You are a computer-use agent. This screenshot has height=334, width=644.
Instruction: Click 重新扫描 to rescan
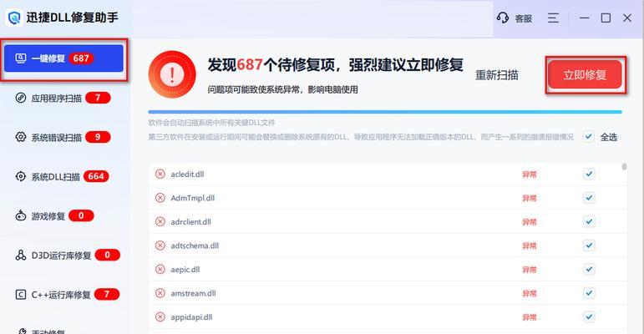496,75
